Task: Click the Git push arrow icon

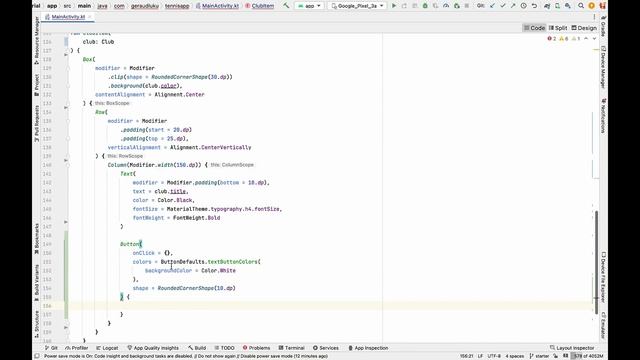Action: coord(513,6)
